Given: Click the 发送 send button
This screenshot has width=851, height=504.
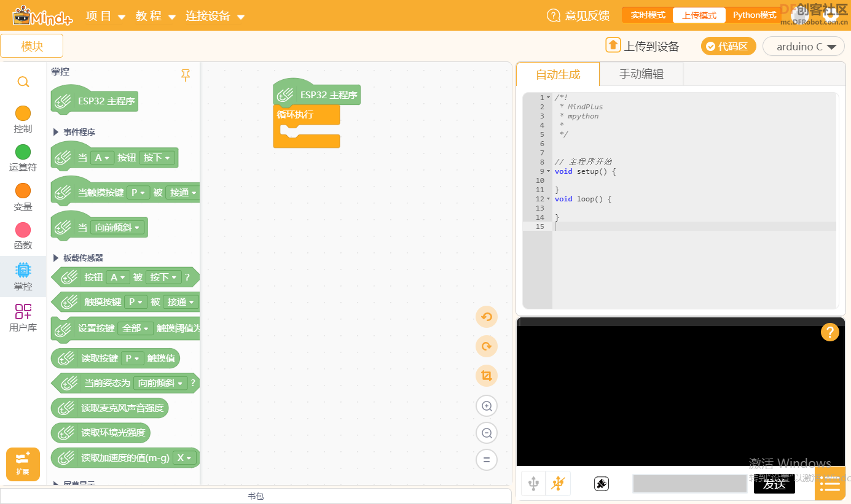Looking at the screenshot, I should 774,484.
